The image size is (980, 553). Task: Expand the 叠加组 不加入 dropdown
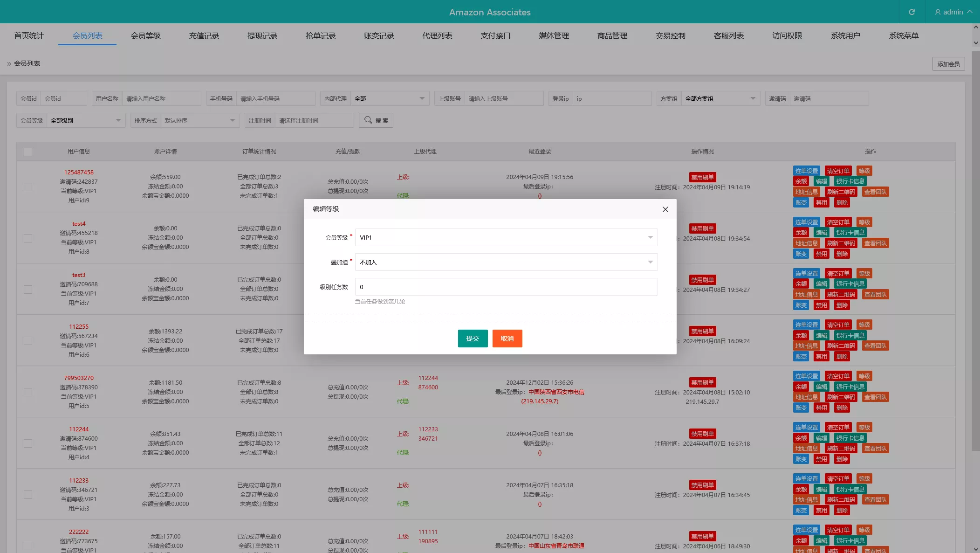click(506, 262)
